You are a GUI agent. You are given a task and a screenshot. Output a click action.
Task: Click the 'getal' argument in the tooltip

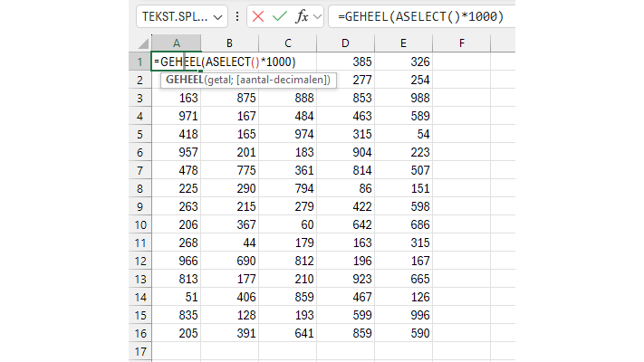(x=220, y=80)
